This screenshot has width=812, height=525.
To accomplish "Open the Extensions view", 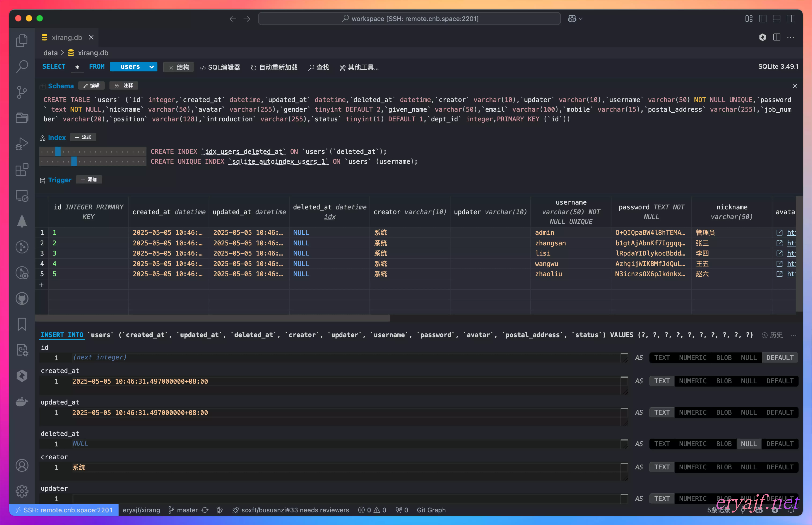I will 22,170.
